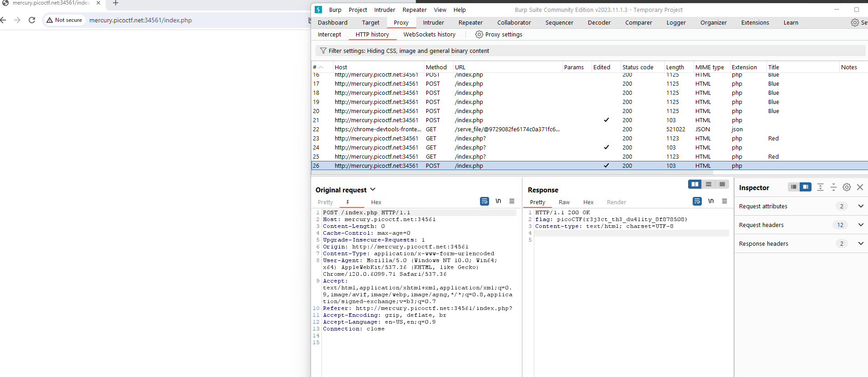The image size is (868, 377).
Task: Switch to the Comparer tab
Action: pyautogui.click(x=638, y=22)
